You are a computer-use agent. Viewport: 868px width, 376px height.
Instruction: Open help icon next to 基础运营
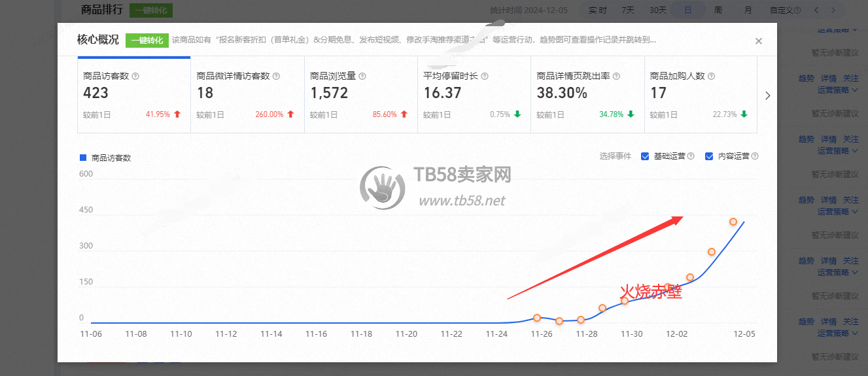[x=691, y=156]
